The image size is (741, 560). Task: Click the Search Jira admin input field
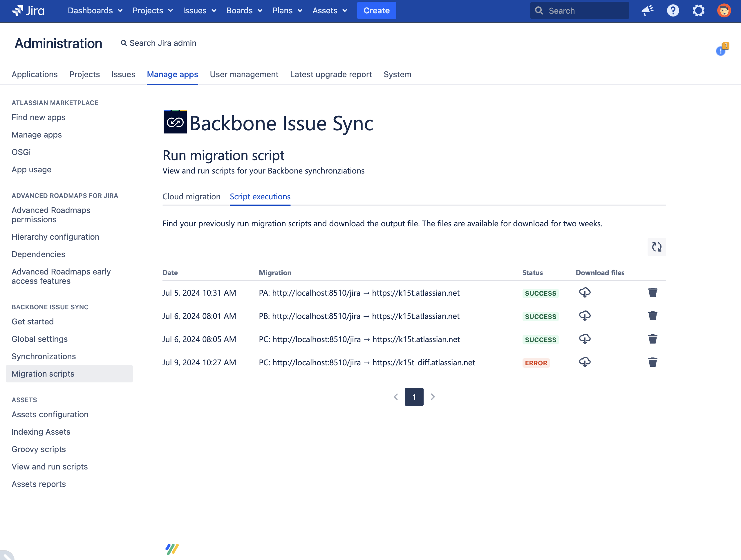click(158, 42)
